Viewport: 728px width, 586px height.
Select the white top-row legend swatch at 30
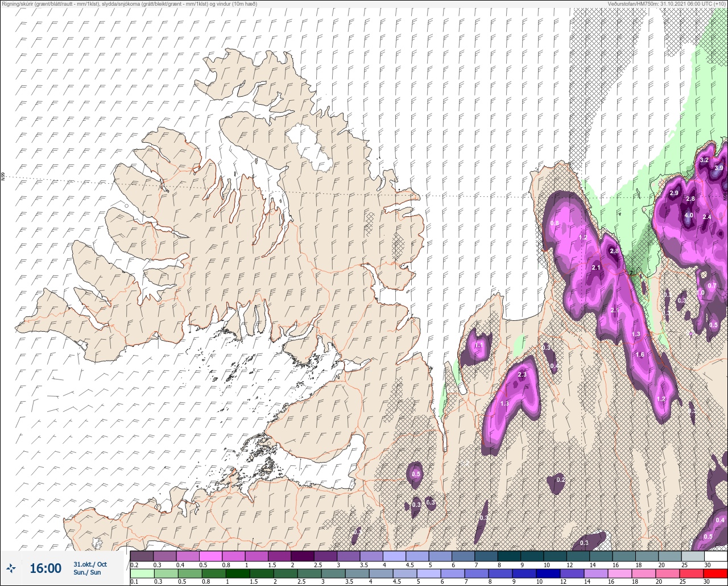tap(715, 556)
